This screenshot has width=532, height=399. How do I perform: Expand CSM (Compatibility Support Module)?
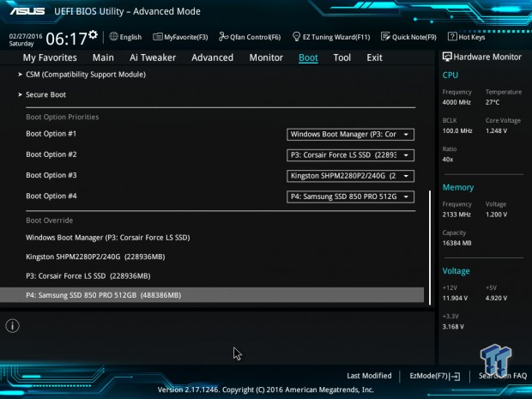pyautogui.click(x=86, y=75)
